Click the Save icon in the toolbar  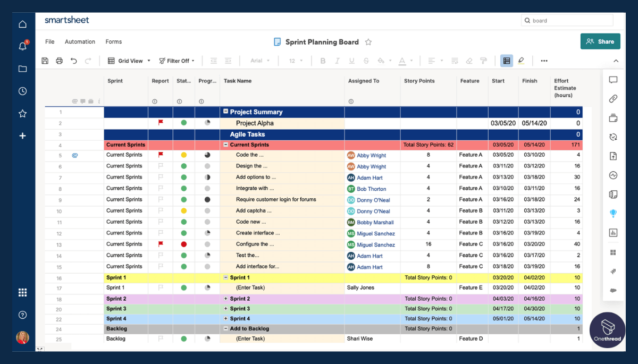(45, 61)
